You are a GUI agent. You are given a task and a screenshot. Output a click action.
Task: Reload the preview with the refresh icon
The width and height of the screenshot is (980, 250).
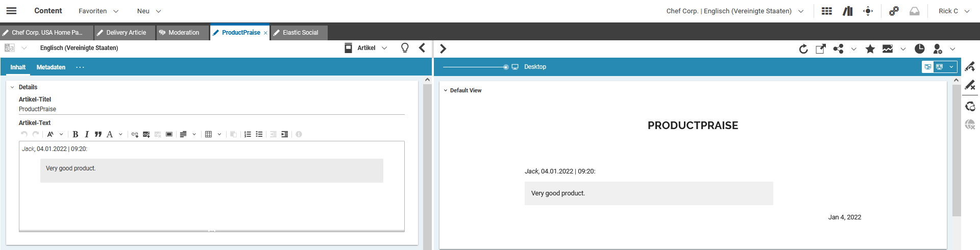803,49
